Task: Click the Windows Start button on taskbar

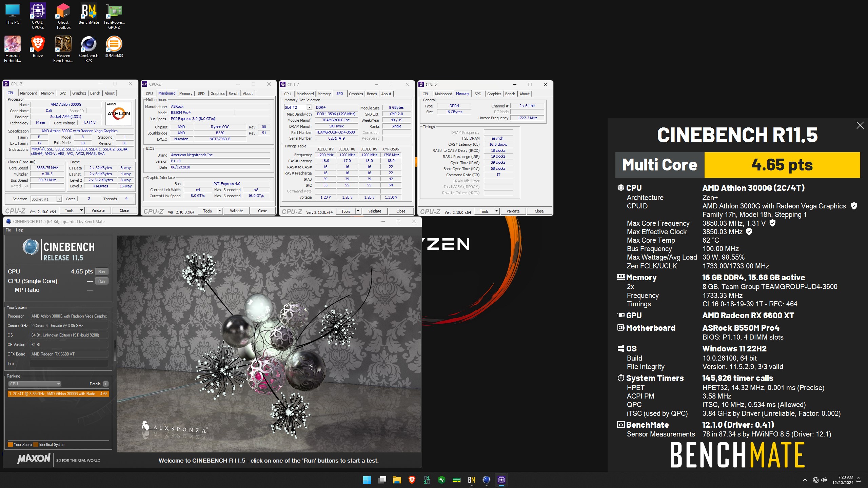Action: click(367, 480)
